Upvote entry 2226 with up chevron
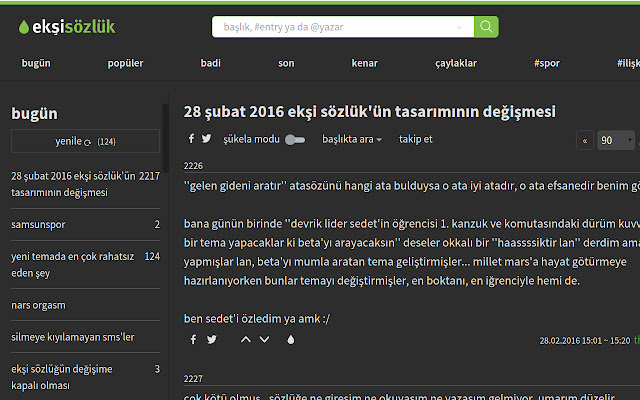Viewport: 640px width, 400px height. (x=245, y=339)
